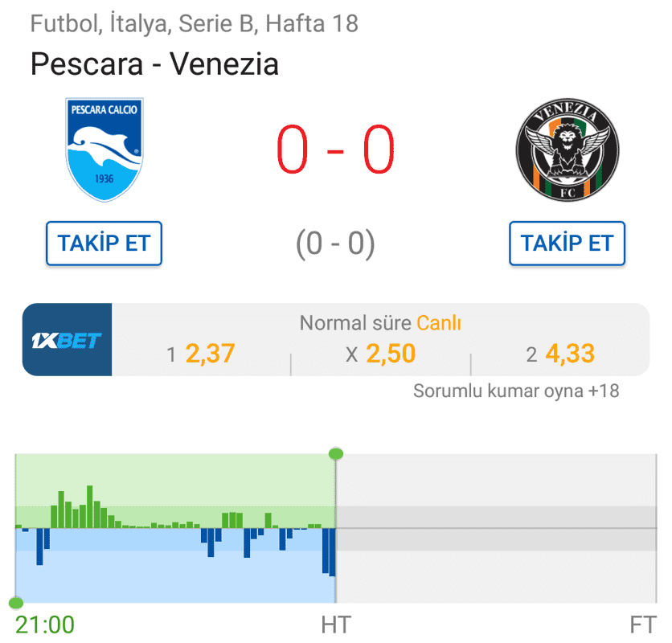
Task: Click the HT label on timeline
Action: [336, 625]
